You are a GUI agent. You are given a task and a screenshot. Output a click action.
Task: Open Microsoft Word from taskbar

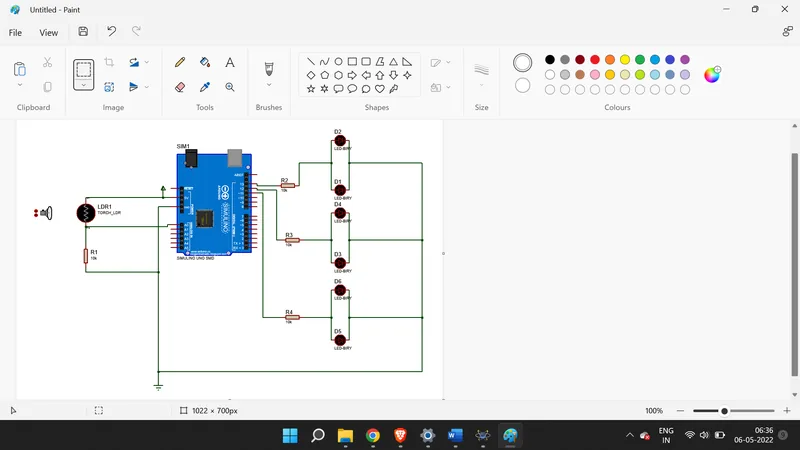[x=455, y=436]
